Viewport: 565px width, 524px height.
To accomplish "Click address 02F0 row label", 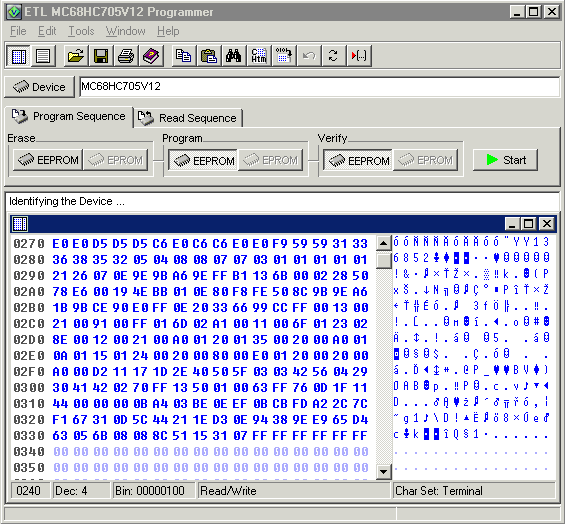I will click(x=29, y=372).
